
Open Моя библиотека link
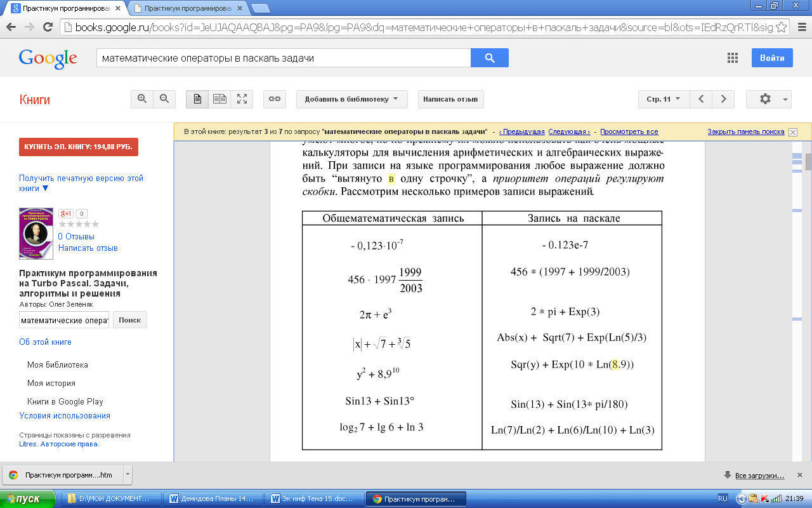pos(58,365)
